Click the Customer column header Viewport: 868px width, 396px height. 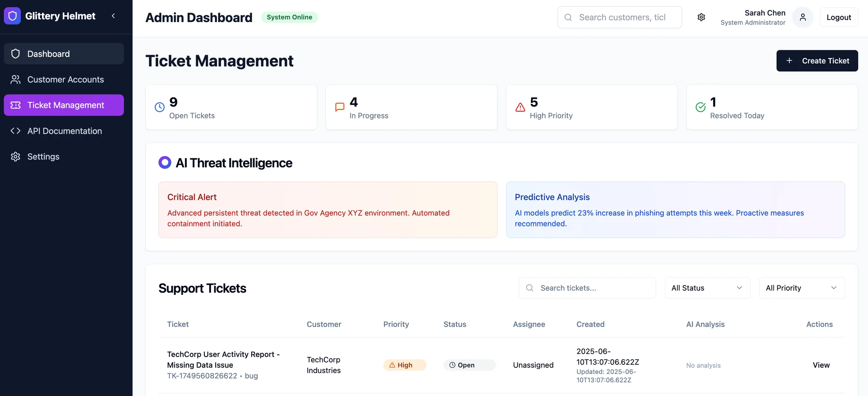click(x=324, y=324)
